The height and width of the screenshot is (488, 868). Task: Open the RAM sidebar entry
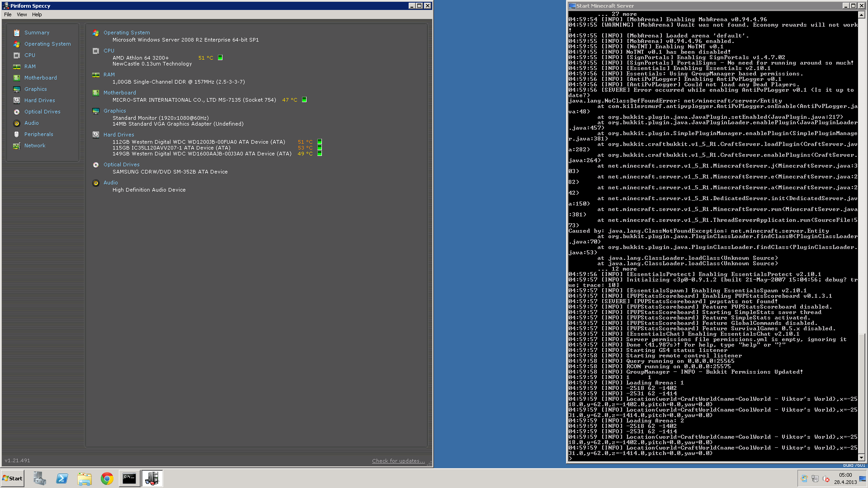30,66
